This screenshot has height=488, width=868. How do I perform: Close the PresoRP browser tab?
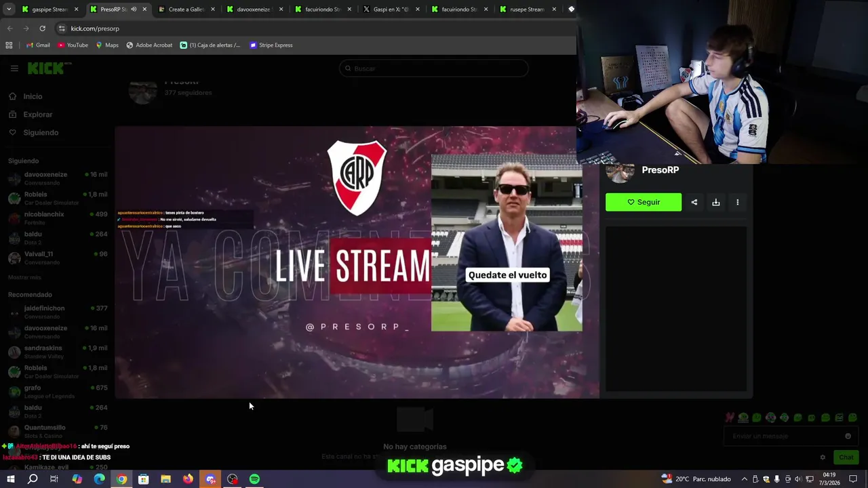pyautogui.click(x=144, y=9)
